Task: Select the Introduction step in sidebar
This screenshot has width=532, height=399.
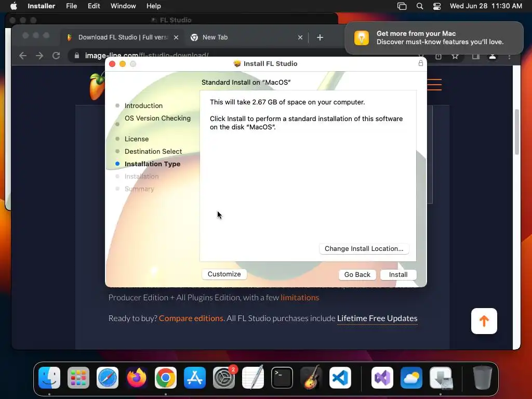Action: click(x=143, y=105)
